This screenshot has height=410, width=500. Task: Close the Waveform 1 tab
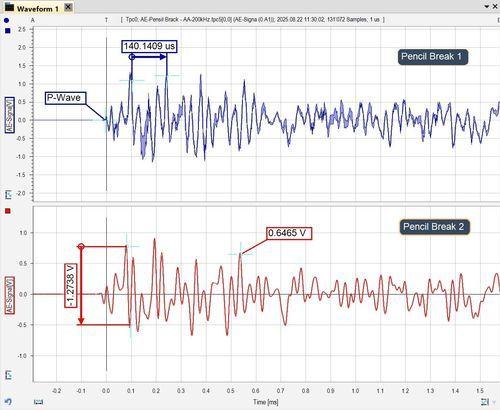pyautogui.click(x=68, y=7)
